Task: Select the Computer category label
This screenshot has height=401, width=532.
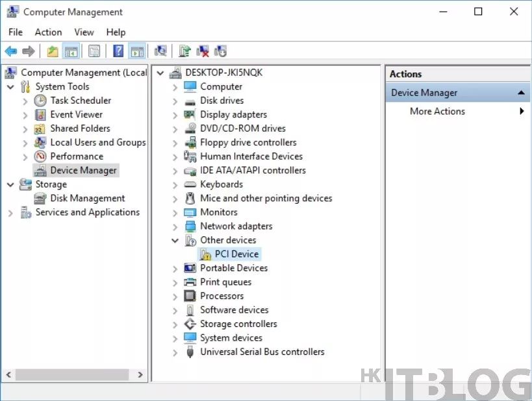Action: click(222, 86)
